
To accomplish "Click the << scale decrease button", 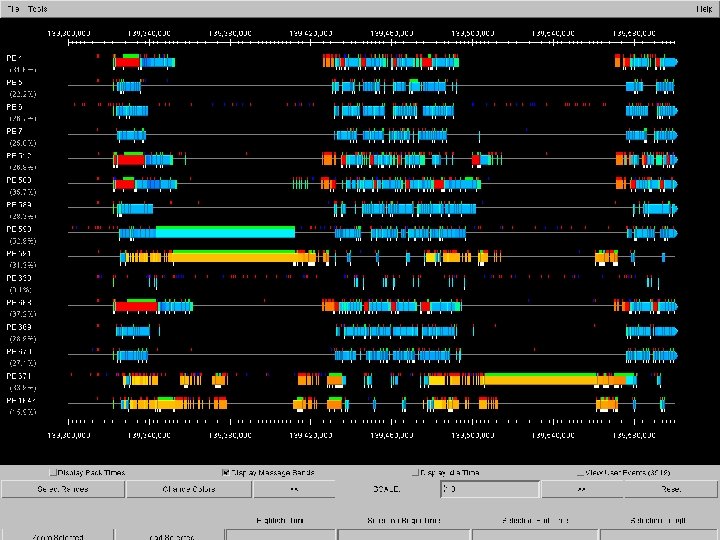I will [x=294, y=489].
